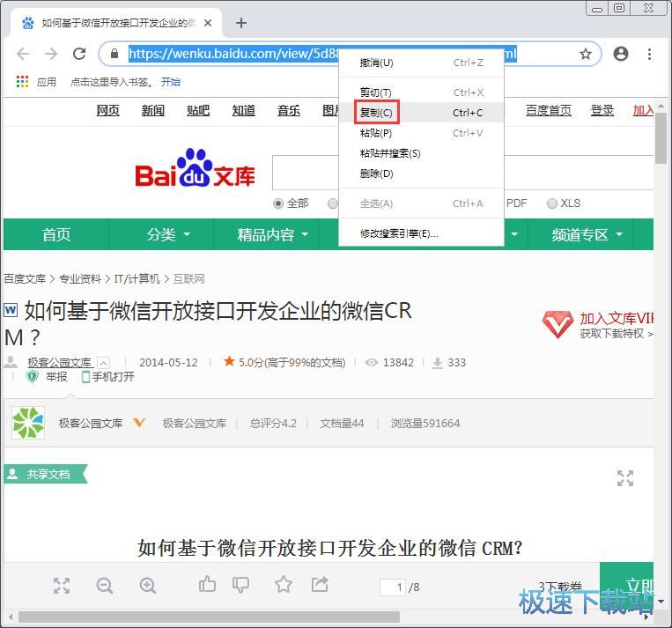This screenshot has width=672, height=628.
Task: Choose 删除(D) in context menu
Action: click(x=421, y=174)
